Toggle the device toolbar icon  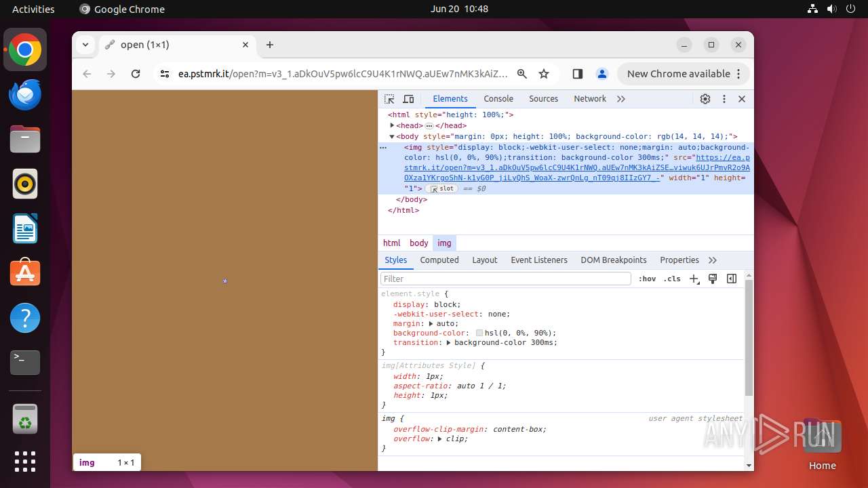408,99
